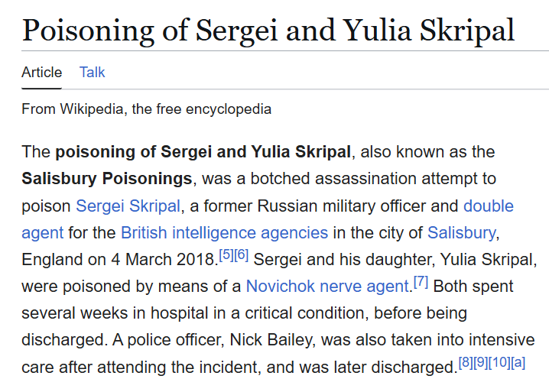
Task: Click the name 'Nick Bailey' in paragraph
Action: (271, 340)
